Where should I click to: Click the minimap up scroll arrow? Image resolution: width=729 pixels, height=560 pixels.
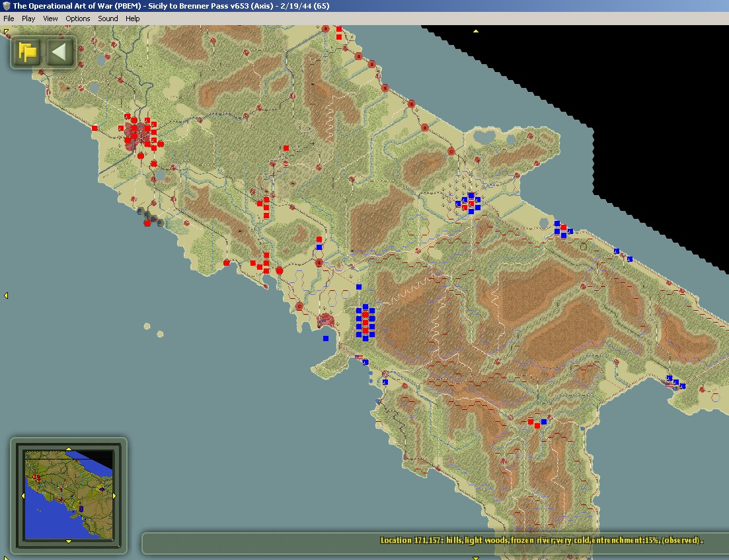(69, 449)
